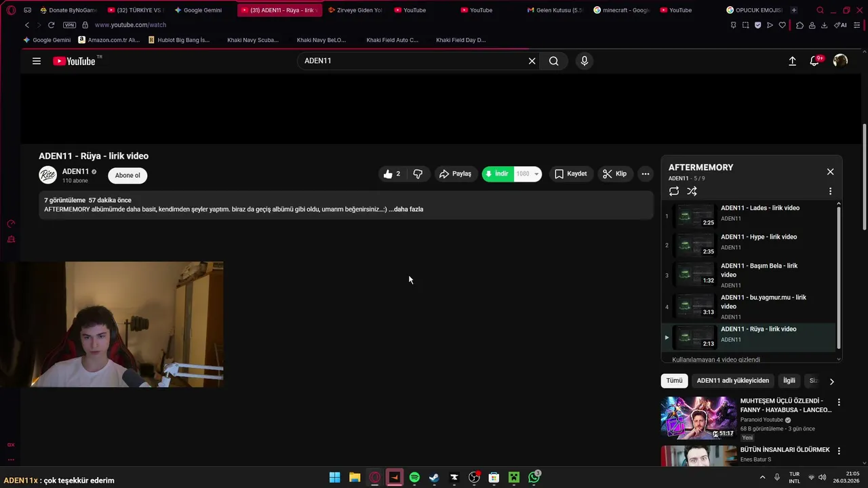
Task: Open the account avatar menu
Action: point(840,61)
